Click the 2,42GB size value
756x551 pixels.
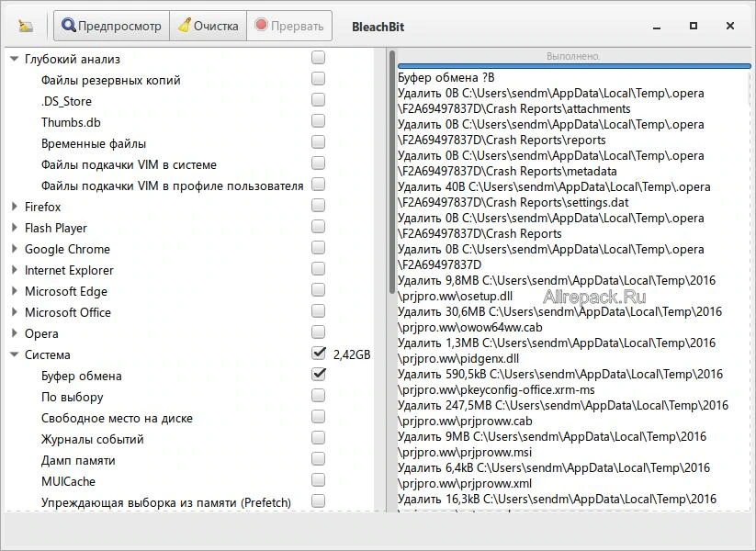352,354
